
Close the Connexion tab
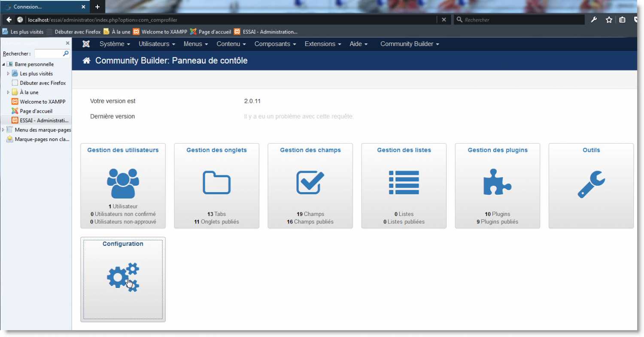tap(83, 7)
